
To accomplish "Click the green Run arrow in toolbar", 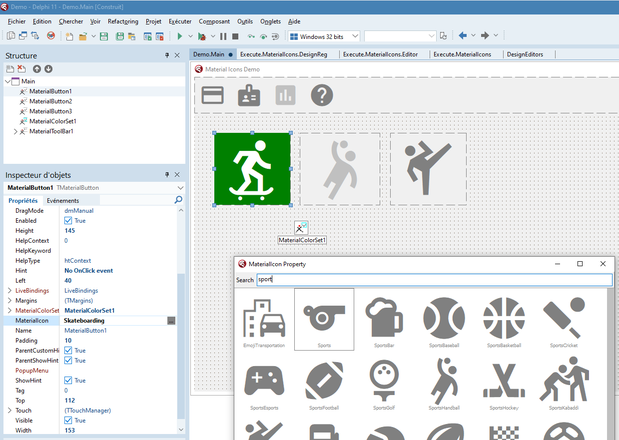I will (180, 36).
